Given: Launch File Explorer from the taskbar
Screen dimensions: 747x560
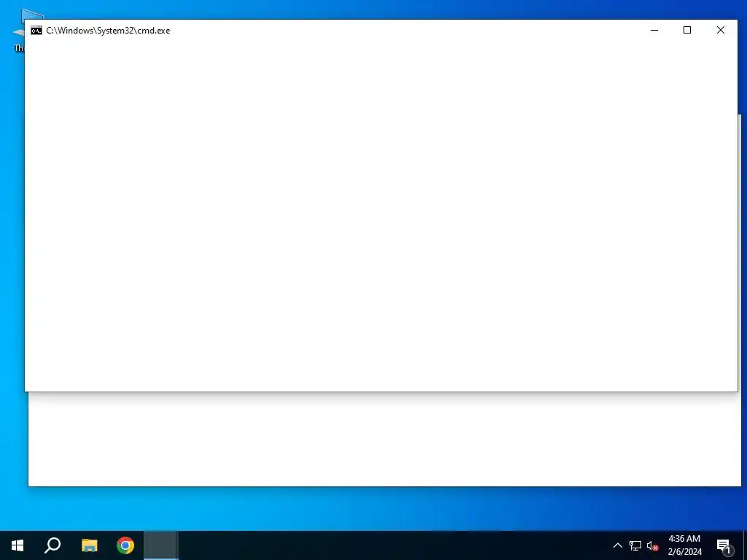Looking at the screenshot, I should (89, 545).
